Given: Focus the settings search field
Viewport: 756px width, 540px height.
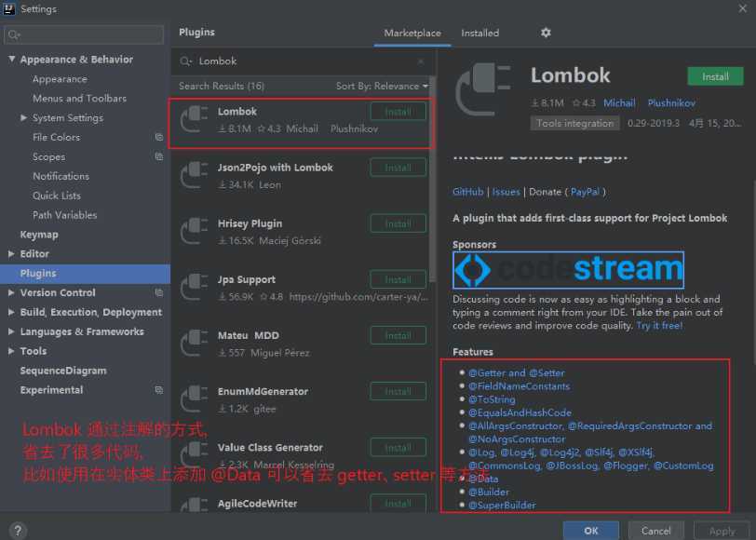Looking at the screenshot, I should click(x=84, y=34).
